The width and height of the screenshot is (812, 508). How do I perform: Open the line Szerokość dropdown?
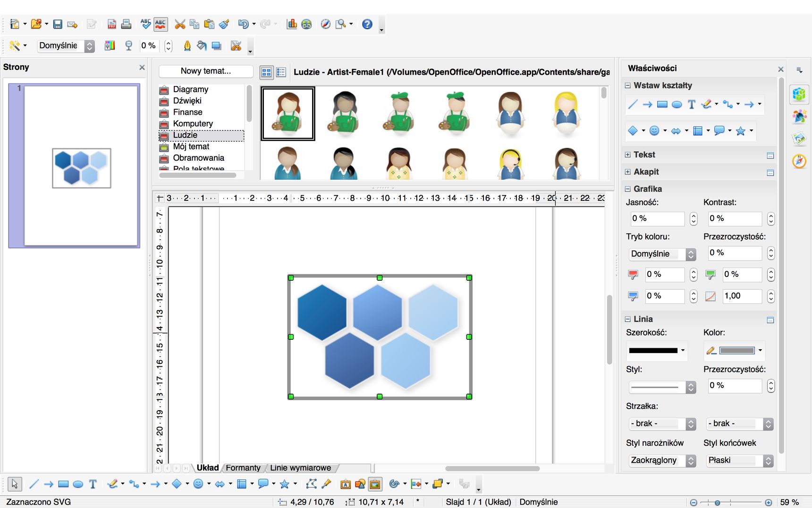[657, 351]
